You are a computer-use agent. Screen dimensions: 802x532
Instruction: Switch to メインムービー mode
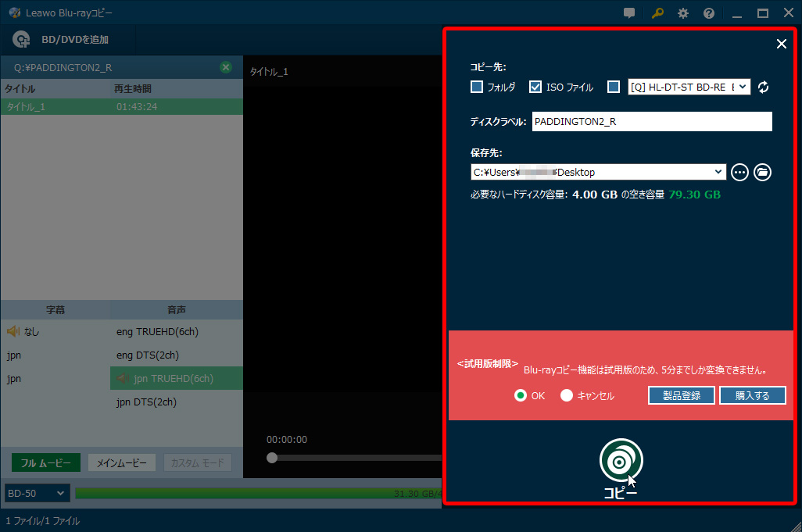121,463
